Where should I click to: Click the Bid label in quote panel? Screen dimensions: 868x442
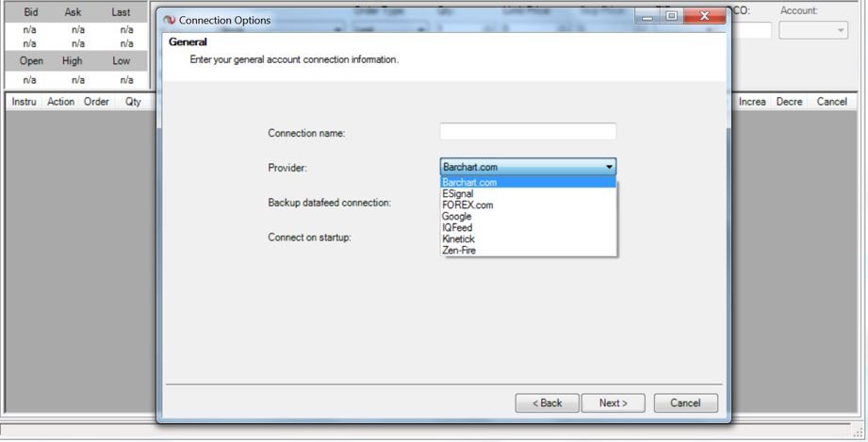tap(31, 12)
